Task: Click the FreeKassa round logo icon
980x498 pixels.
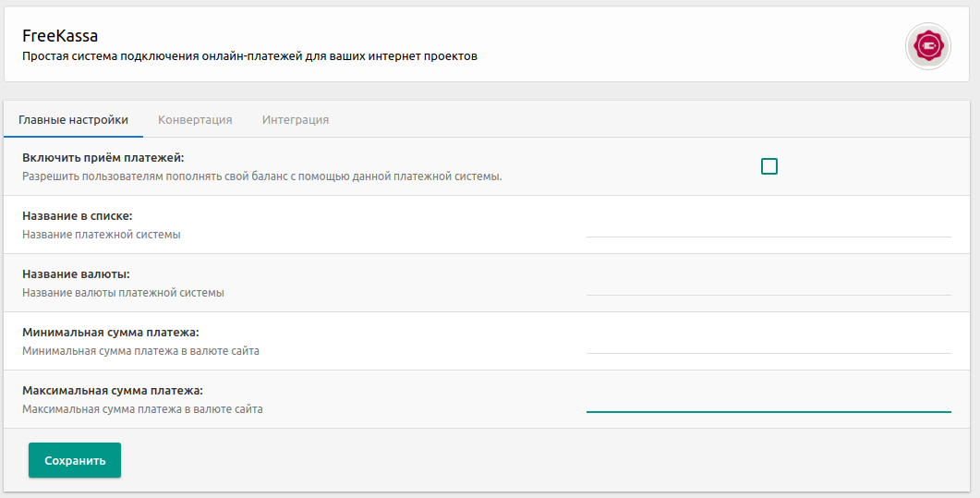Action: click(x=928, y=45)
